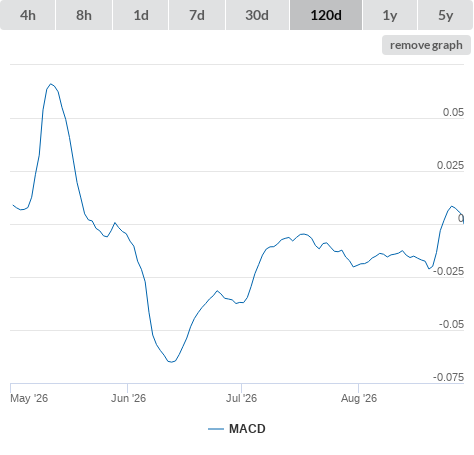The image size is (474, 455).
Task: Switch chart to the 1y range
Action: click(390, 15)
